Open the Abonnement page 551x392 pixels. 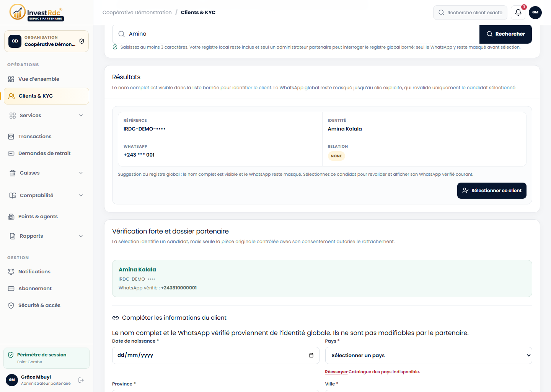(x=46, y=289)
